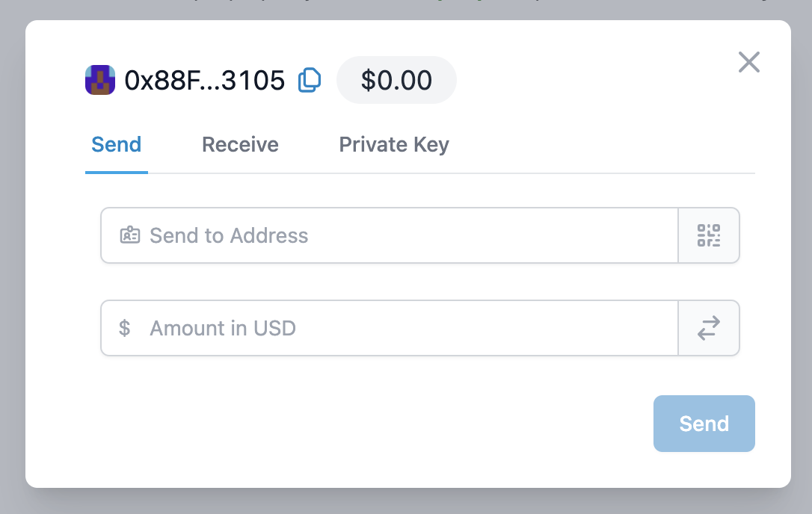
Task: Copy the wallet address with the copy icon
Action: coord(310,80)
